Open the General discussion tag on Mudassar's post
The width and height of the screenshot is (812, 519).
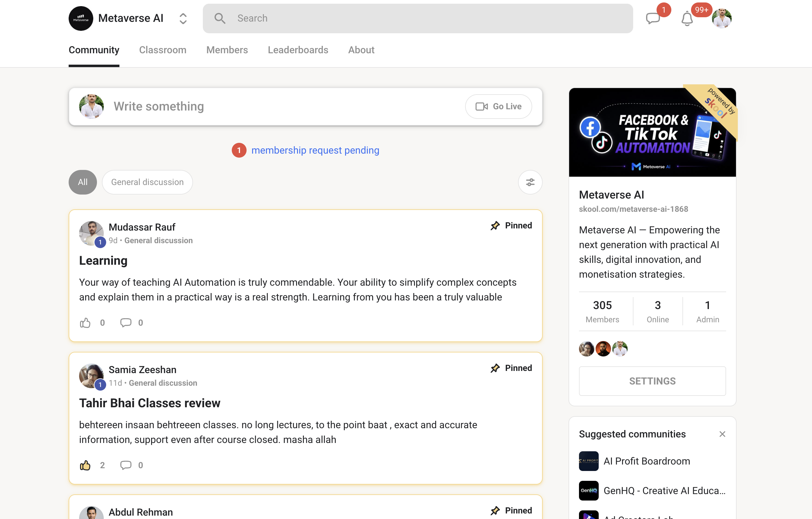[159, 240]
